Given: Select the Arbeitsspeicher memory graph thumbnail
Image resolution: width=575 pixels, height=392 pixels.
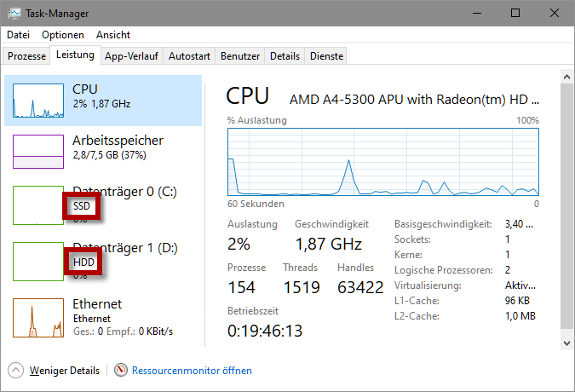Looking at the screenshot, I should click(37, 152).
